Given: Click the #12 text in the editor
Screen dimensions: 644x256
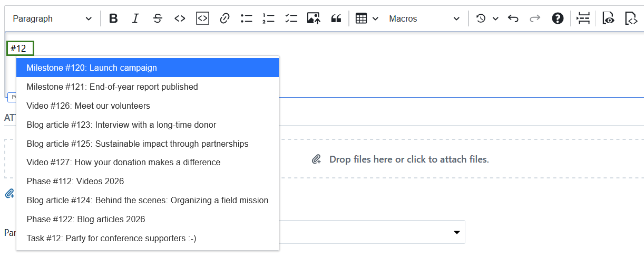Looking at the screenshot, I should (x=18, y=49).
